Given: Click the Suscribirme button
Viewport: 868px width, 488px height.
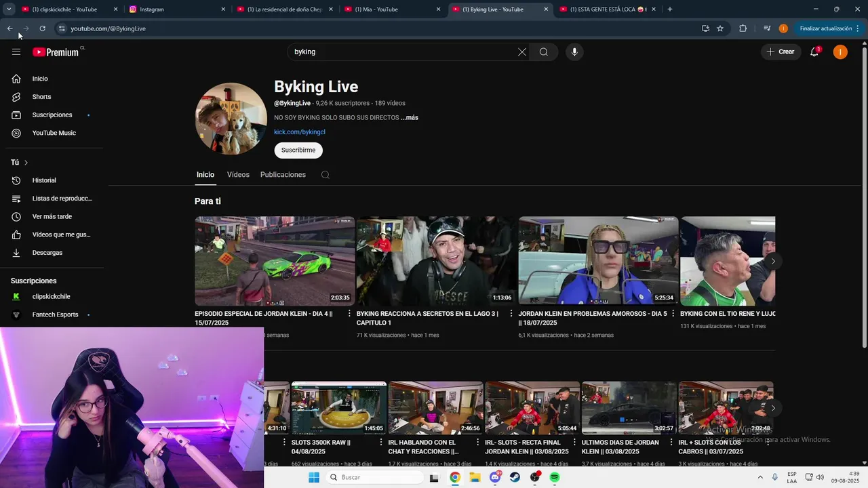Looking at the screenshot, I should point(298,150).
